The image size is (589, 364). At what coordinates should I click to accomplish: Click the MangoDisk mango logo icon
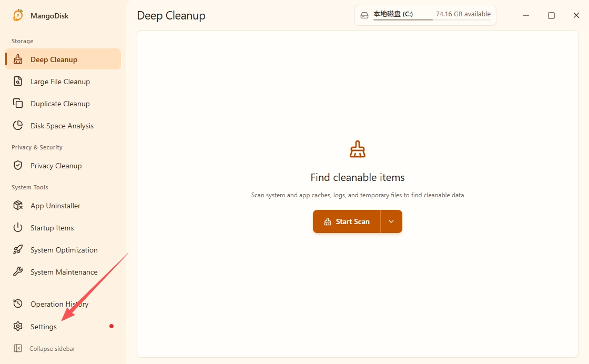pyautogui.click(x=18, y=15)
